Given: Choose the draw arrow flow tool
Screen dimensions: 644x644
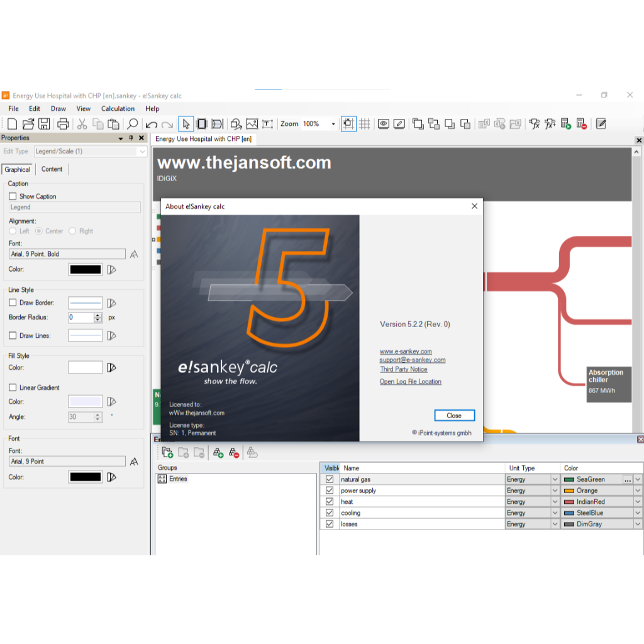Looking at the screenshot, I should pyautogui.click(x=217, y=124).
